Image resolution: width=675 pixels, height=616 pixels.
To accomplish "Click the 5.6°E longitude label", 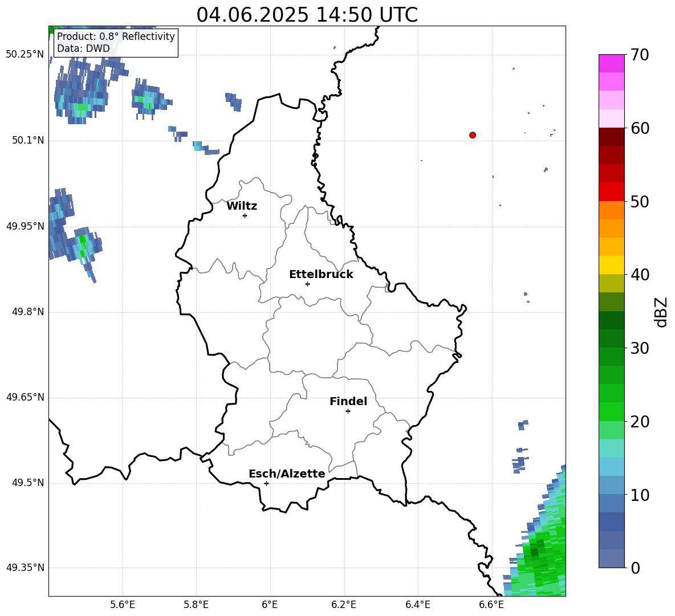I will click(x=123, y=605).
